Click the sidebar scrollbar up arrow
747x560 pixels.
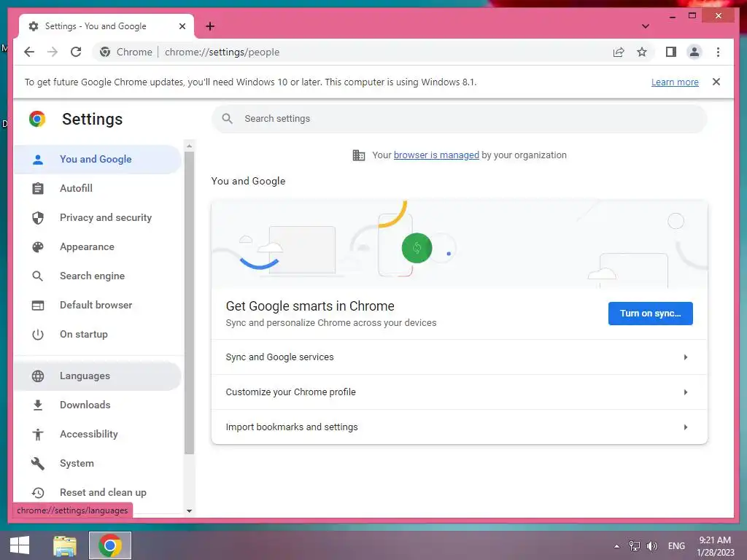pyautogui.click(x=189, y=146)
